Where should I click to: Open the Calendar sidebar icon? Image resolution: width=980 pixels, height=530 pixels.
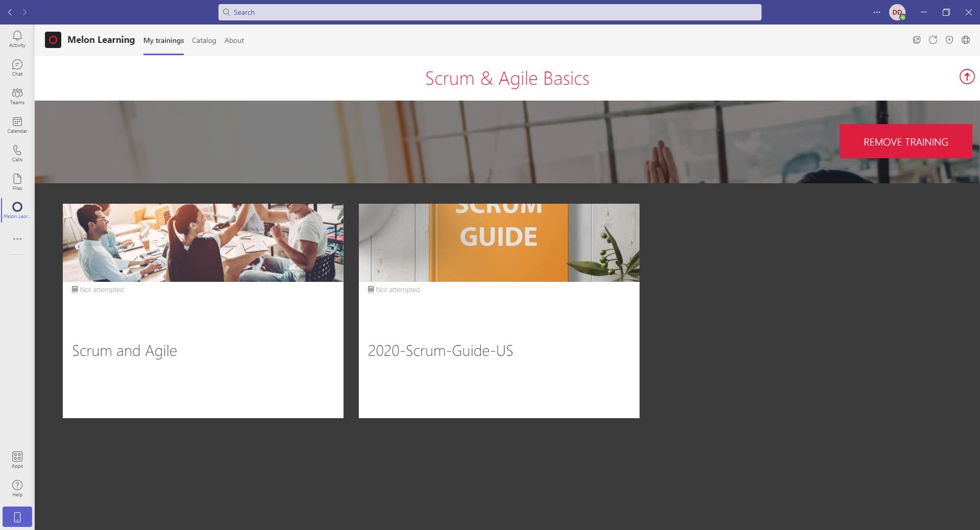point(17,125)
